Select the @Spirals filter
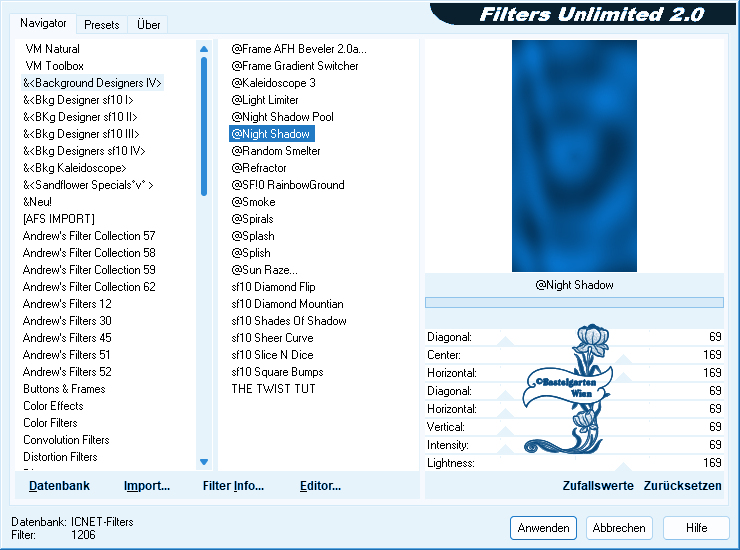 tap(252, 219)
